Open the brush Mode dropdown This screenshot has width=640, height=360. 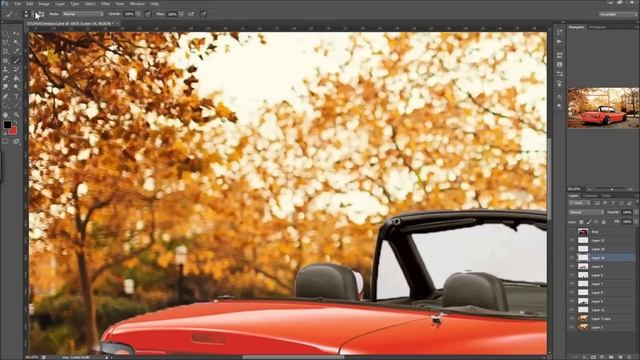(83, 14)
